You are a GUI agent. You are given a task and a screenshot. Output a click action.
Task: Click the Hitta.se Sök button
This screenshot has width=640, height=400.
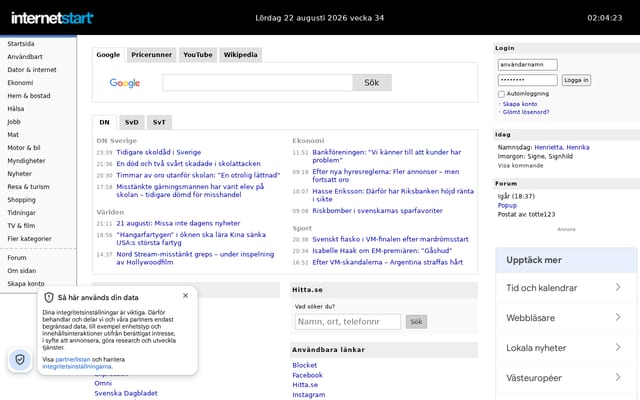[x=416, y=322]
